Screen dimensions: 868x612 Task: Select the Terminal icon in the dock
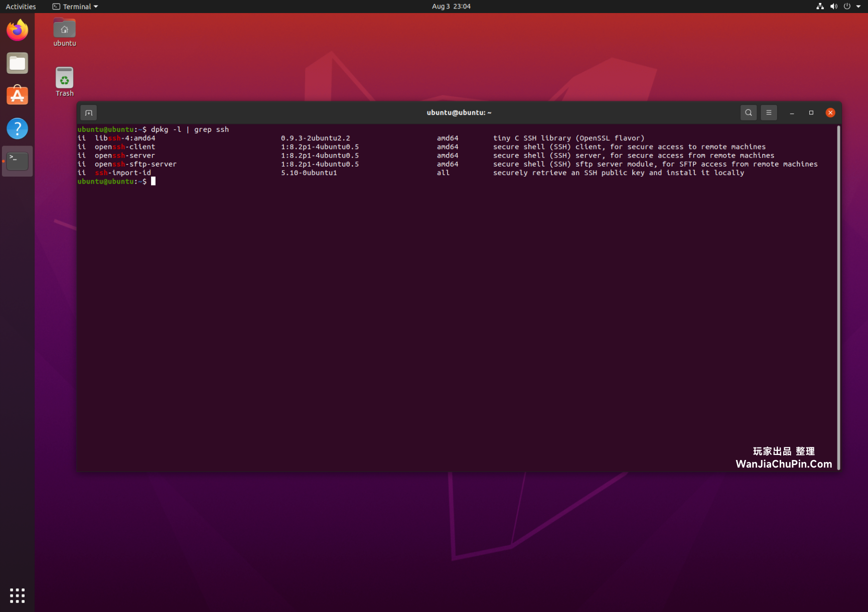click(17, 161)
